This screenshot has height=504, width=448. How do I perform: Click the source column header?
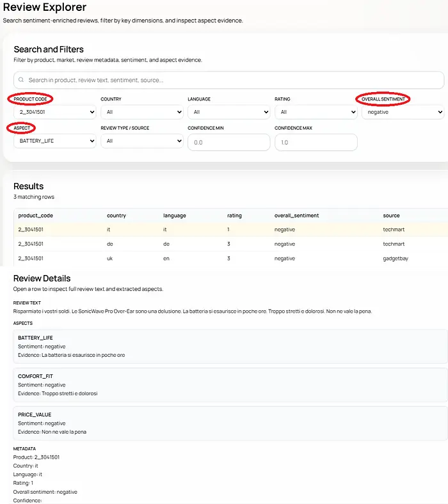pos(391,216)
